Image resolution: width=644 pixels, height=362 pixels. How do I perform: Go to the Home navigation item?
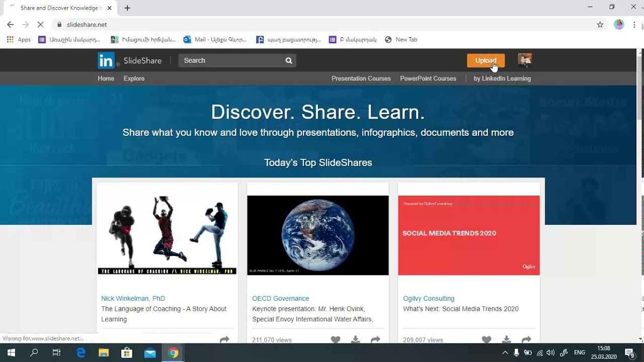point(106,78)
